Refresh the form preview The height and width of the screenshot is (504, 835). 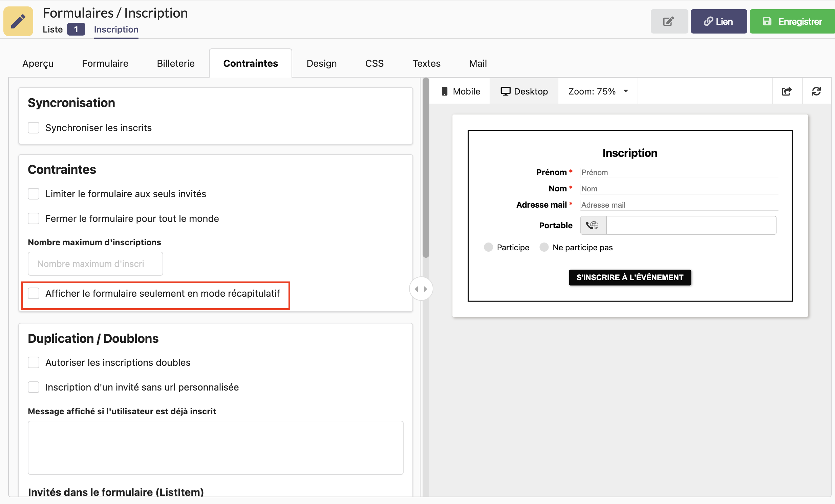click(x=816, y=91)
